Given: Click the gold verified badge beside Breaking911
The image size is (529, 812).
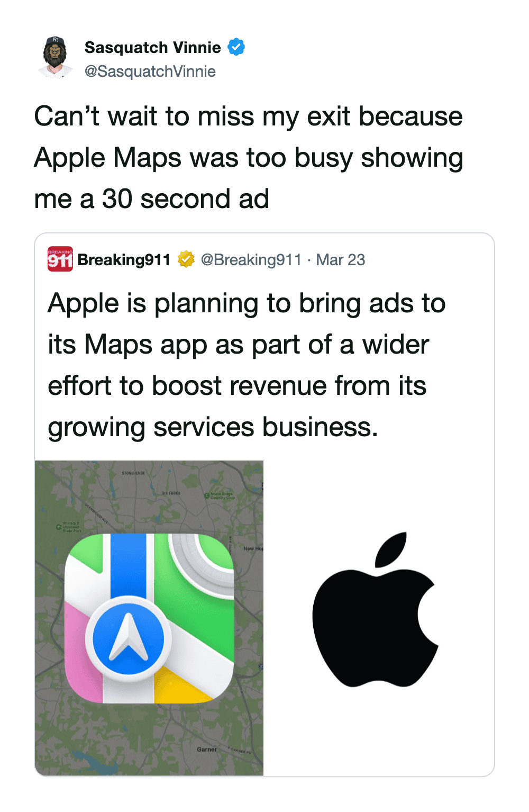Looking at the screenshot, I should click(186, 259).
